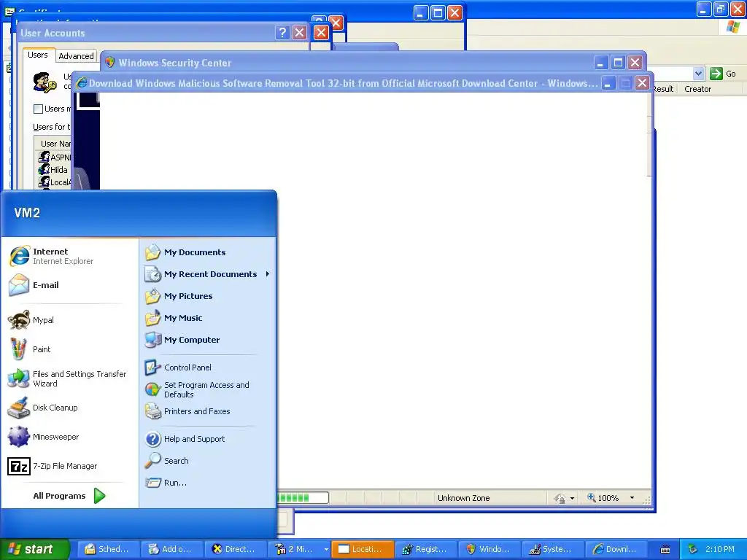
Task: Switch to the 'Downl...' IE taskbar button
Action: pos(616,549)
